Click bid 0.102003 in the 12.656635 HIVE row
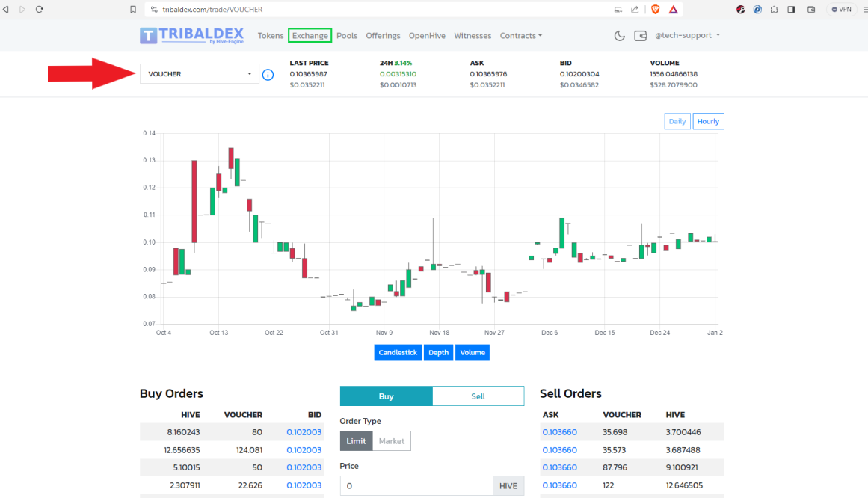Viewport: 868px width, 498px height. (304, 450)
